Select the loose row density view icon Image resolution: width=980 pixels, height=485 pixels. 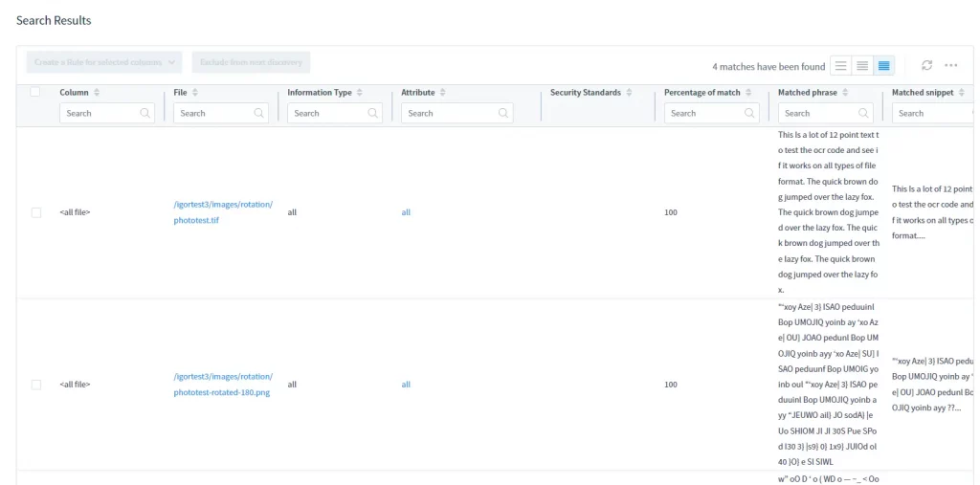coord(840,65)
